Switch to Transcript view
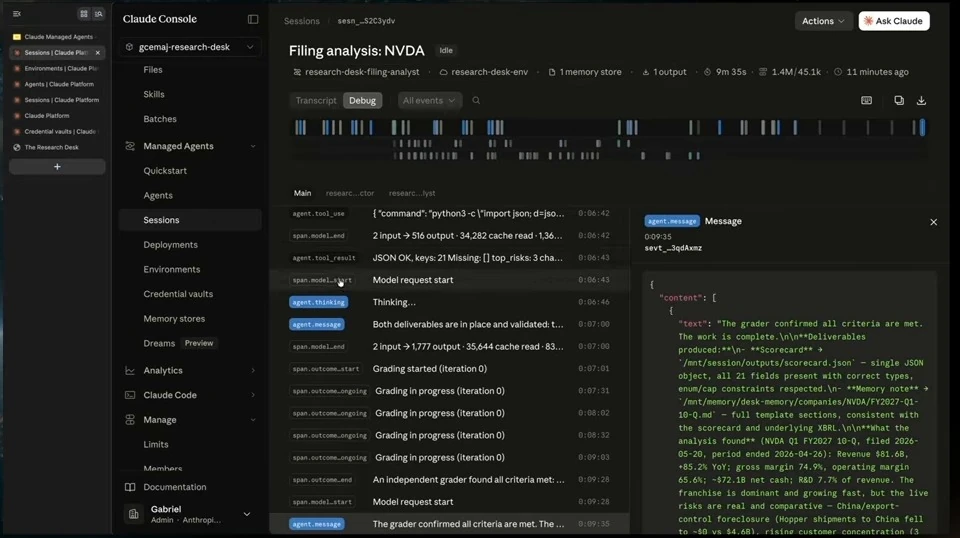The image size is (960, 538). coord(316,100)
